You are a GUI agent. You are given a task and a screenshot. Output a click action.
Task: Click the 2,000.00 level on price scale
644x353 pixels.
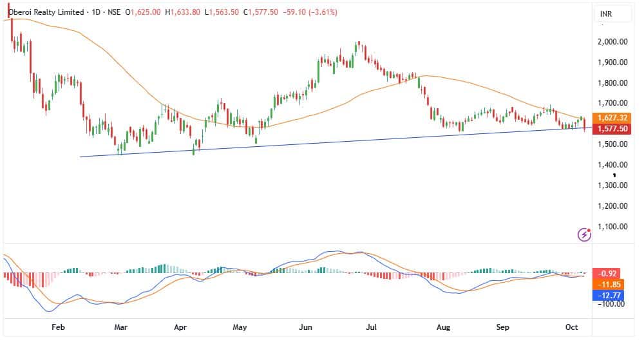[x=612, y=42]
